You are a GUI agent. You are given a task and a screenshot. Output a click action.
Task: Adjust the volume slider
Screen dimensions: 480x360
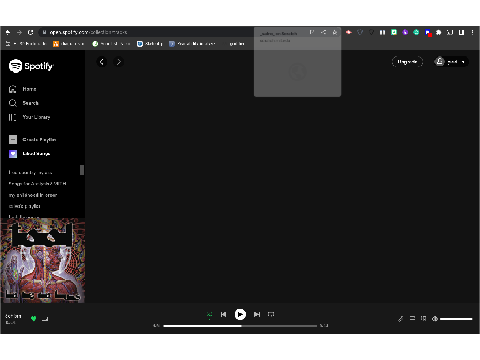[x=456, y=319]
